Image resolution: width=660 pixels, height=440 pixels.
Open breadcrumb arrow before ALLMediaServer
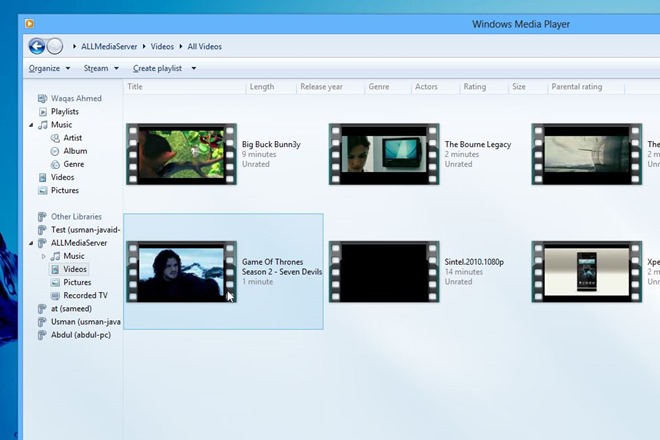pos(74,46)
